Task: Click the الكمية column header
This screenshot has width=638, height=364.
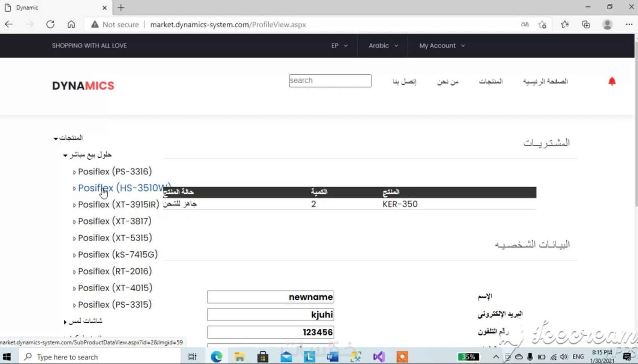Action: click(319, 192)
